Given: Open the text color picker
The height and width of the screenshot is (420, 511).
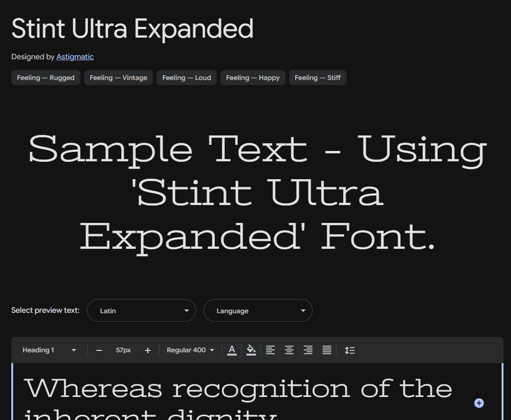Looking at the screenshot, I should [232, 350].
